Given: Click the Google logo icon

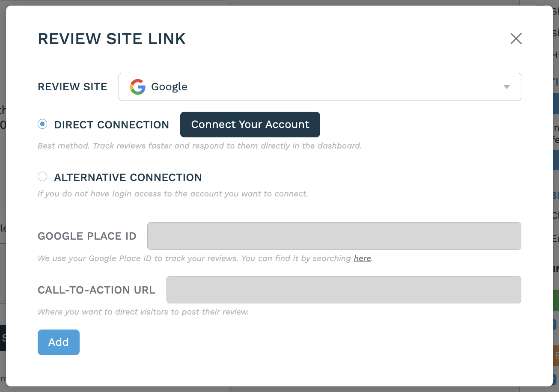Looking at the screenshot, I should coord(138,87).
